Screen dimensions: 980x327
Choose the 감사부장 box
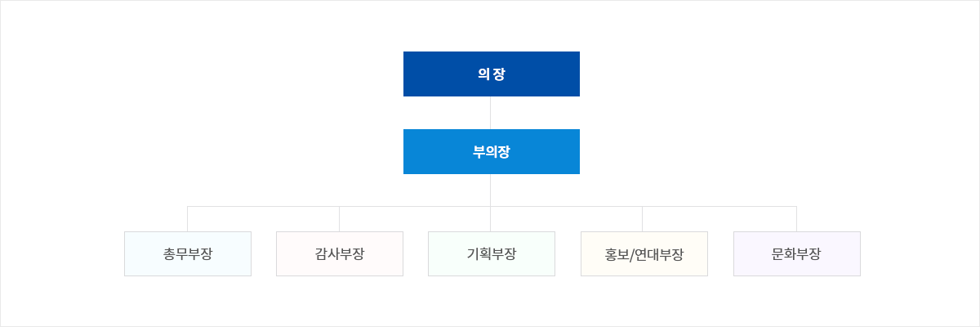[340, 253]
